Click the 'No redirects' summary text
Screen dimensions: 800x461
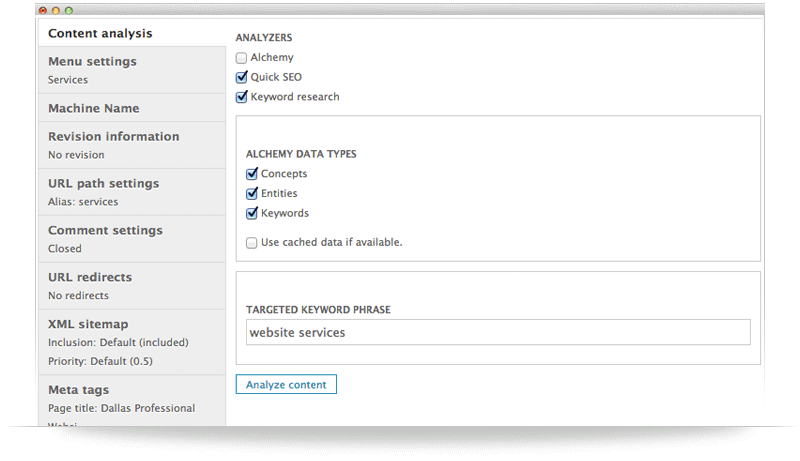pos(79,296)
